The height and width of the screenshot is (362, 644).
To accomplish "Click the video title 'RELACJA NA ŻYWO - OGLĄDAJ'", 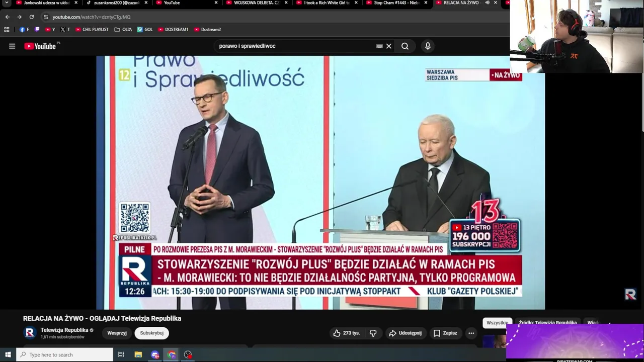I will click(x=102, y=318).
